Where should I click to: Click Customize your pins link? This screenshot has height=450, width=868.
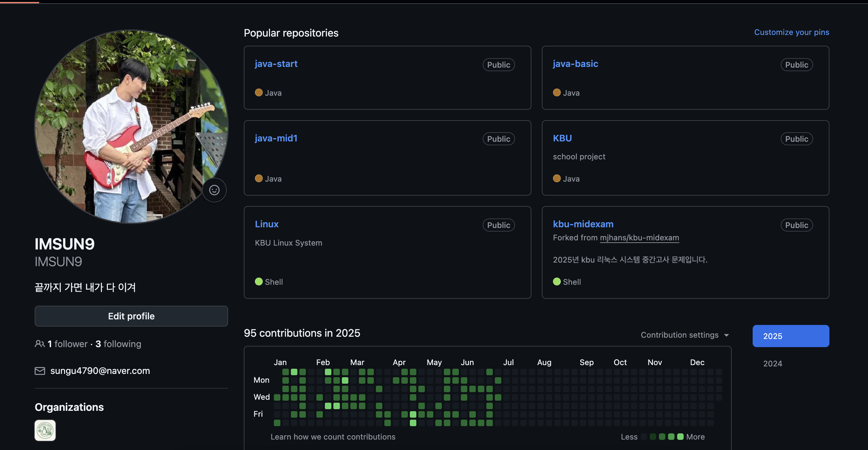pos(791,32)
